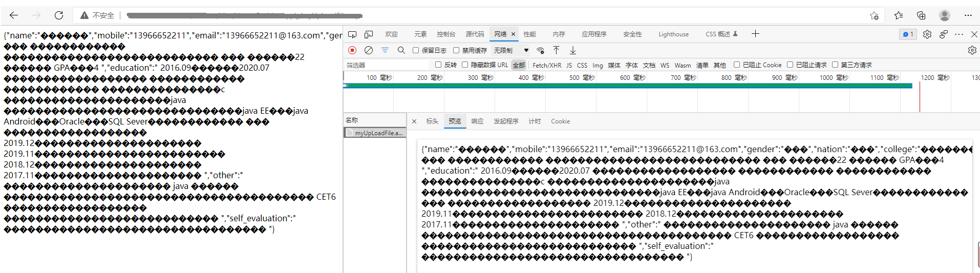980x273 pixels.
Task: Open DevTools customize ellipsis menu
Action: pos(959,34)
